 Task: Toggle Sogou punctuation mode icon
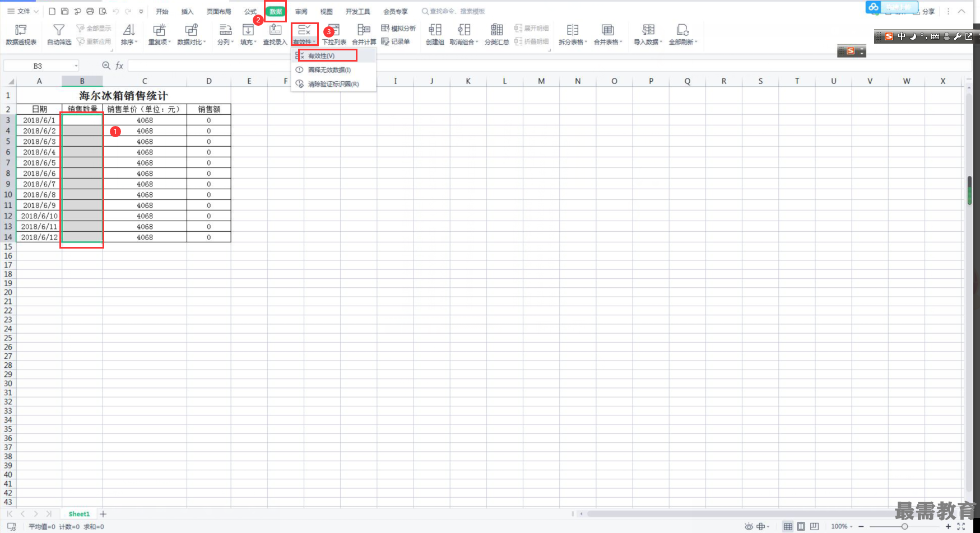pyautogui.click(x=924, y=36)
